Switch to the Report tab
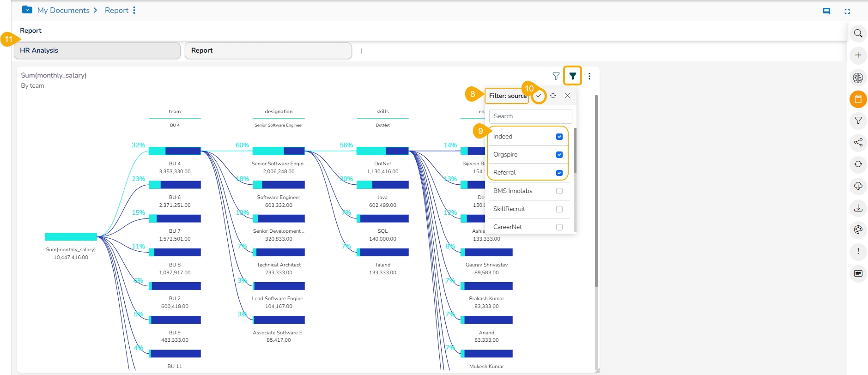 268,51
